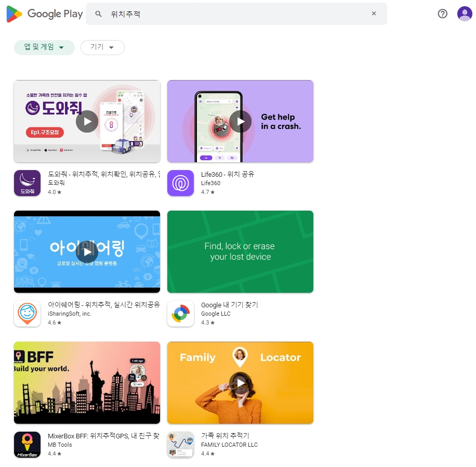476x467 pixels.
Task: Open 도와줘 - 위치추적 app title
Action: tap(104, 174)
